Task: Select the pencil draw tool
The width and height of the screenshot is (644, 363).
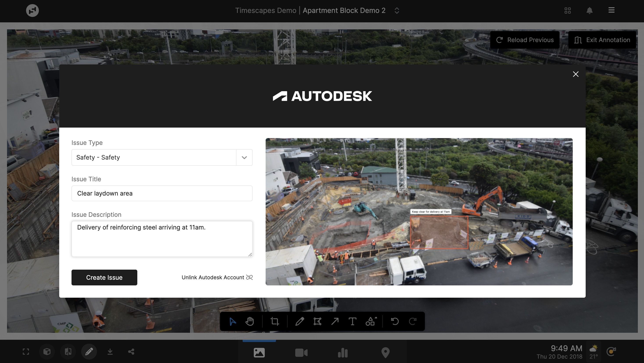Action: coord(299,321)
